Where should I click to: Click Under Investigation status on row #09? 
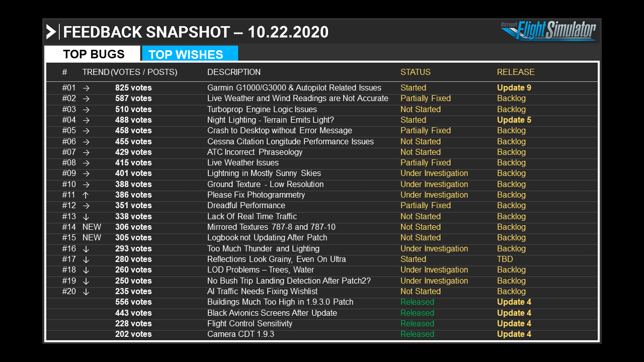tap(434, 173)
